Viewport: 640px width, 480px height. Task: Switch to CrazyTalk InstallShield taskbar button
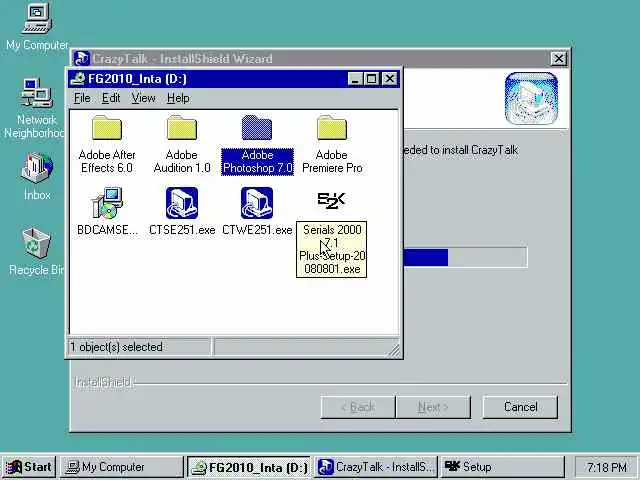click(x=376, y=467)
